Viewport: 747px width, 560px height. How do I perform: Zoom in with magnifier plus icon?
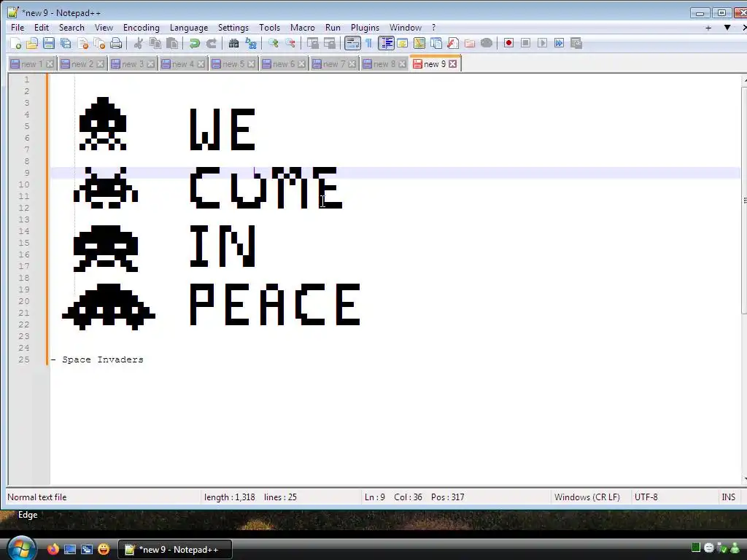point(273,43)
